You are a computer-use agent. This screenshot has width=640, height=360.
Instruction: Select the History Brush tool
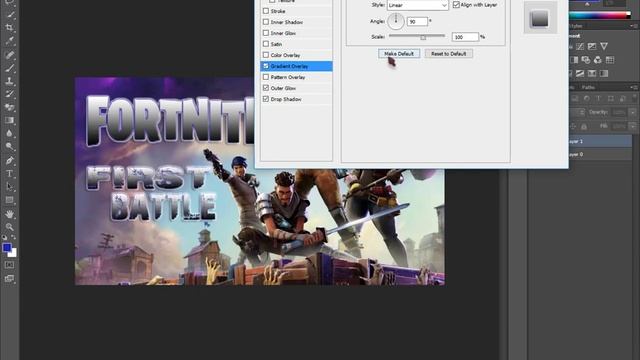[9, 94]
